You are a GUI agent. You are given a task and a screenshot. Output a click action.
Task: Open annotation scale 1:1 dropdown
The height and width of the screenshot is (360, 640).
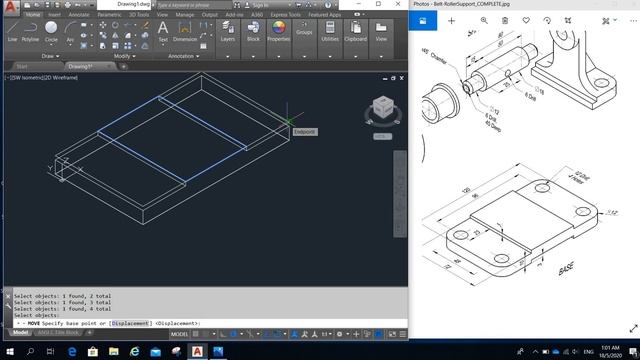[x=326, y=334]
